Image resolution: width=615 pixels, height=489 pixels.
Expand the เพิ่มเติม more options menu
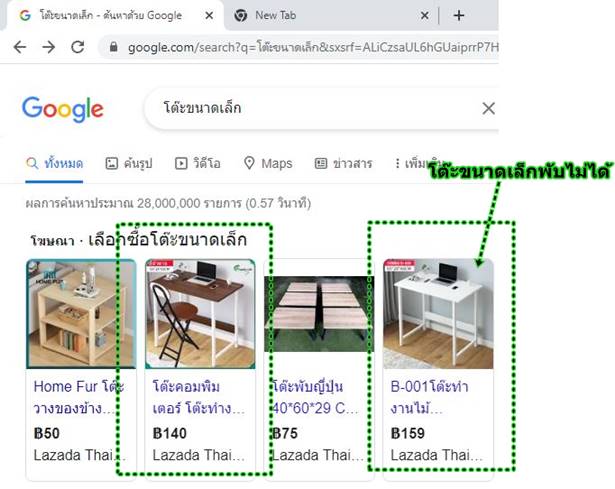(420, 163)
